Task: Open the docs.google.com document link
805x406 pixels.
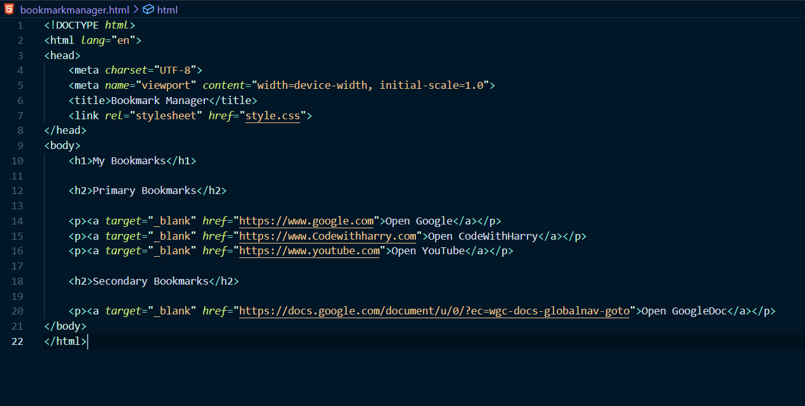Action: 434,311
